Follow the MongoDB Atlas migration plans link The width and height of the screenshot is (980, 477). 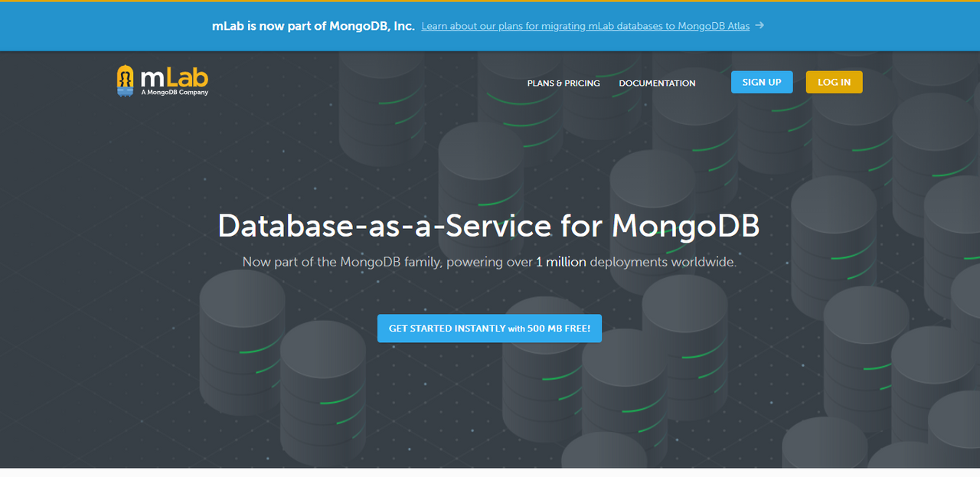[586, 26]
